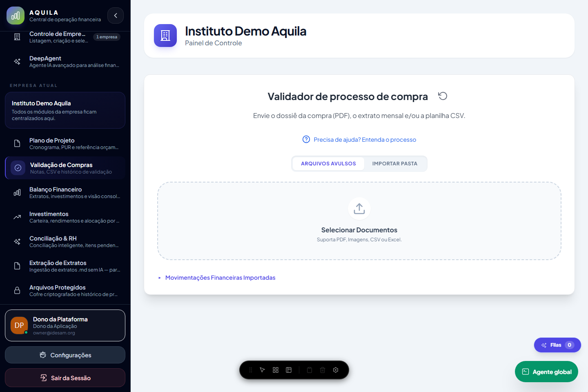588x392 pixels.
Task: Collapse the sidebar with the chevron button
Action: coord(116,16)
